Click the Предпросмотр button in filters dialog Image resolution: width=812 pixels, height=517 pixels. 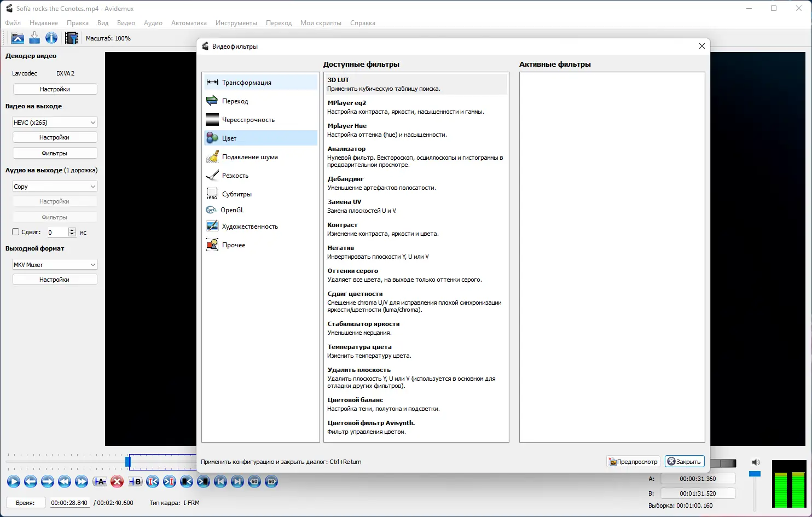point(633,461)
